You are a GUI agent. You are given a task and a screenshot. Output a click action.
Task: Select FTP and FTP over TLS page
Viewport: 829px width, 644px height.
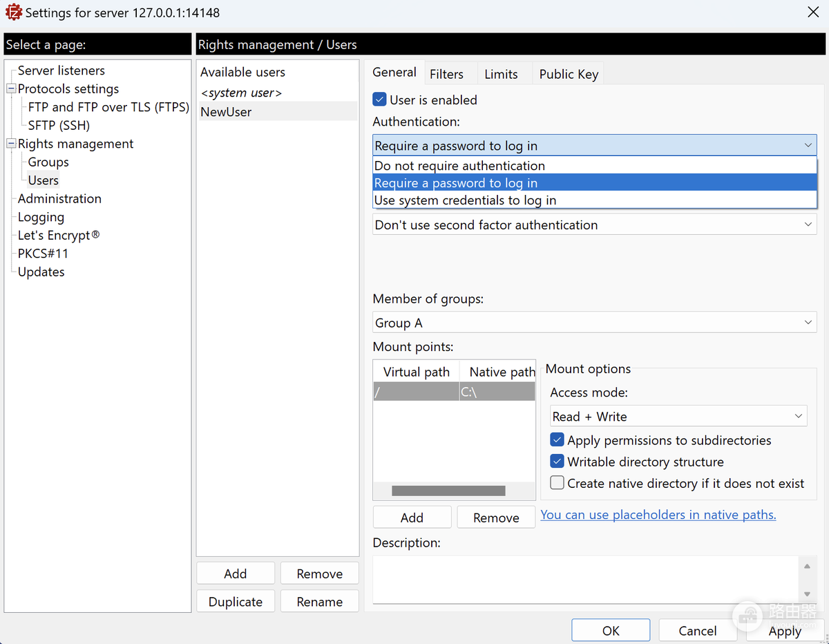pyautogui.click(x=108, y=107)
